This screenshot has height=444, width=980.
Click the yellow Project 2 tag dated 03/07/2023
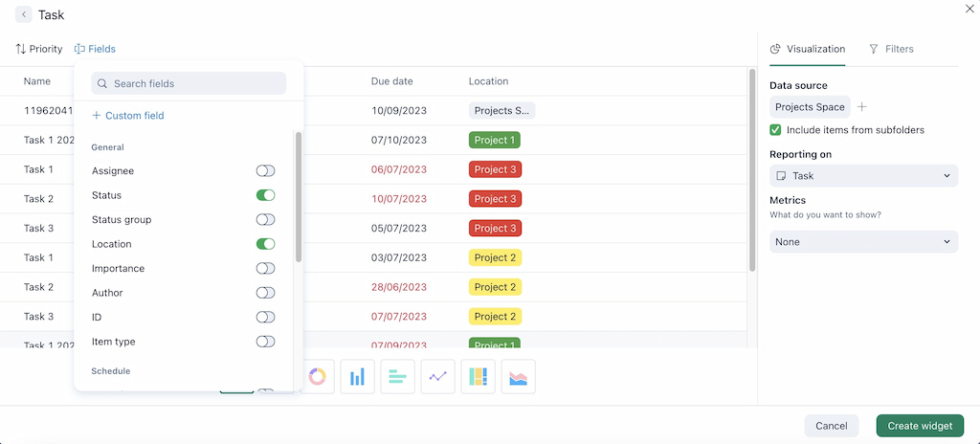pos(495,257)
